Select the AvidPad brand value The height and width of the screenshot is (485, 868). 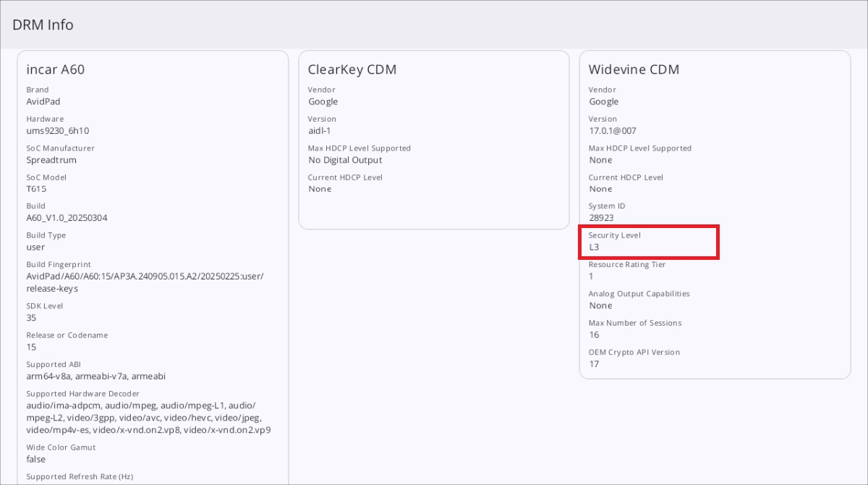43,101
